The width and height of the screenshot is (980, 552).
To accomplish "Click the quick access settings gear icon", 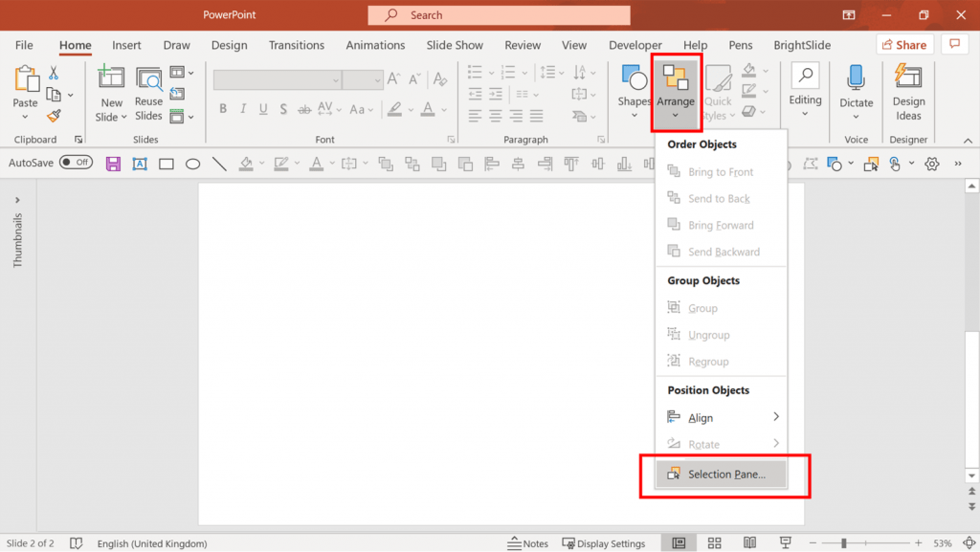I will pos(932,164).
